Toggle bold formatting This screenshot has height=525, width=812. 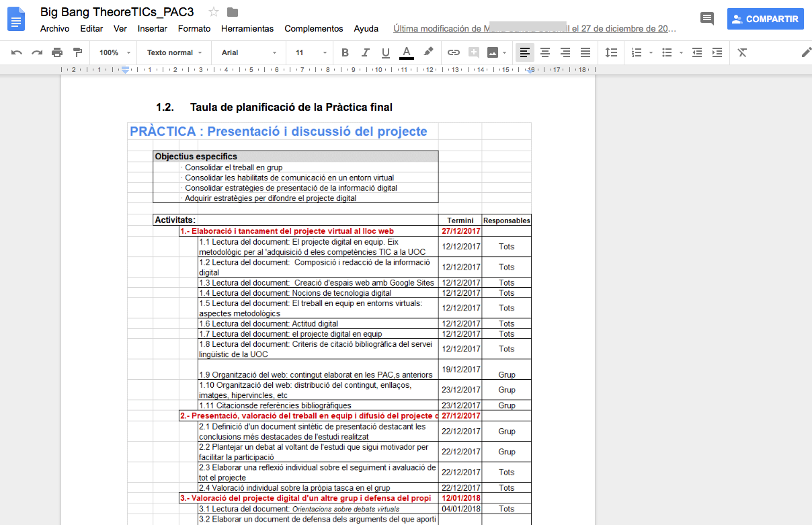346,52
